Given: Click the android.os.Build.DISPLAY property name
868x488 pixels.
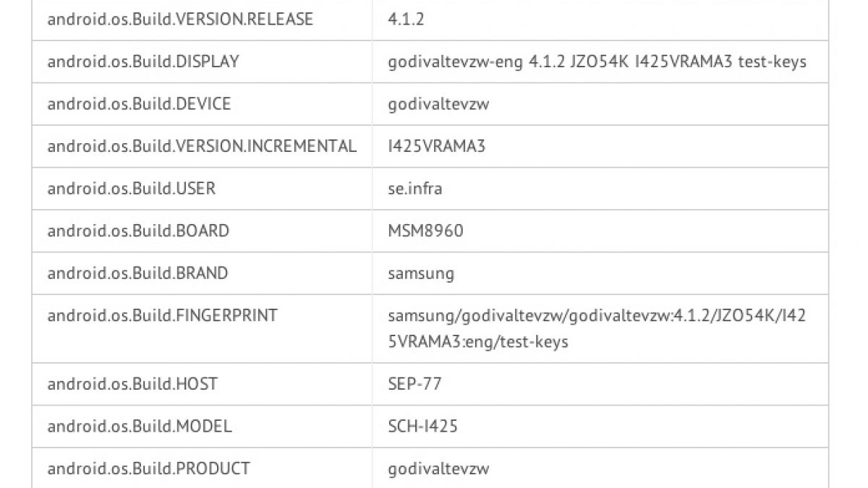Looking at the screenshot, I should point(142,62).
